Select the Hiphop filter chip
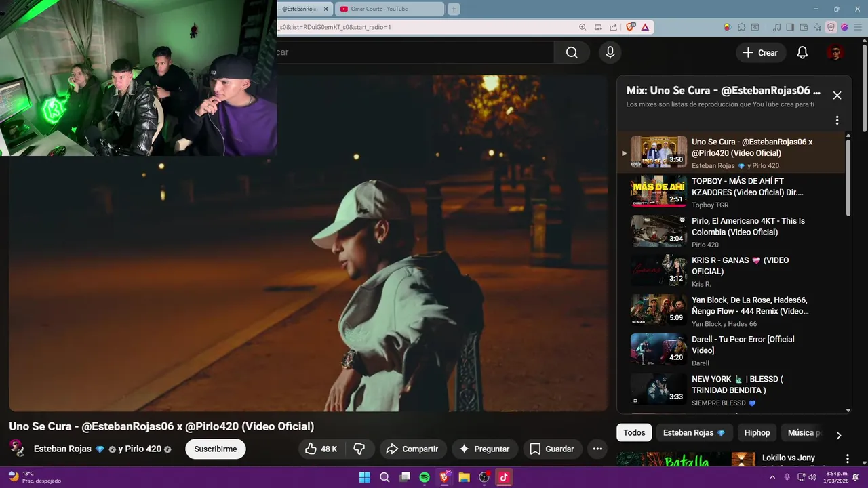868x488 pixels. click(757, 432)
